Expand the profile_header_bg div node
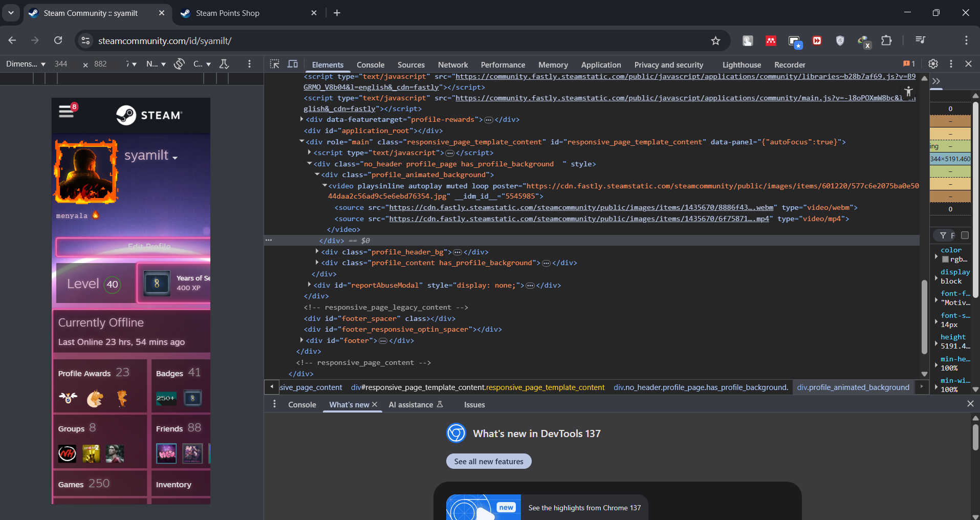 317,251
